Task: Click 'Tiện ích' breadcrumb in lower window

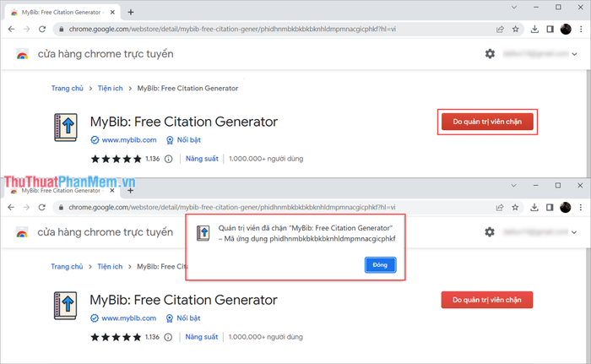Action: (x=110, y=266)
